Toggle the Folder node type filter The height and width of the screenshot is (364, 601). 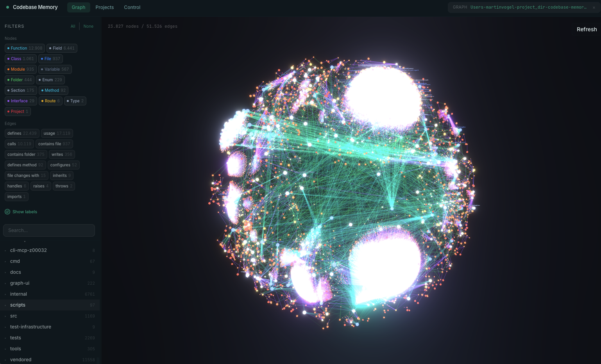[x=19, y=80]
